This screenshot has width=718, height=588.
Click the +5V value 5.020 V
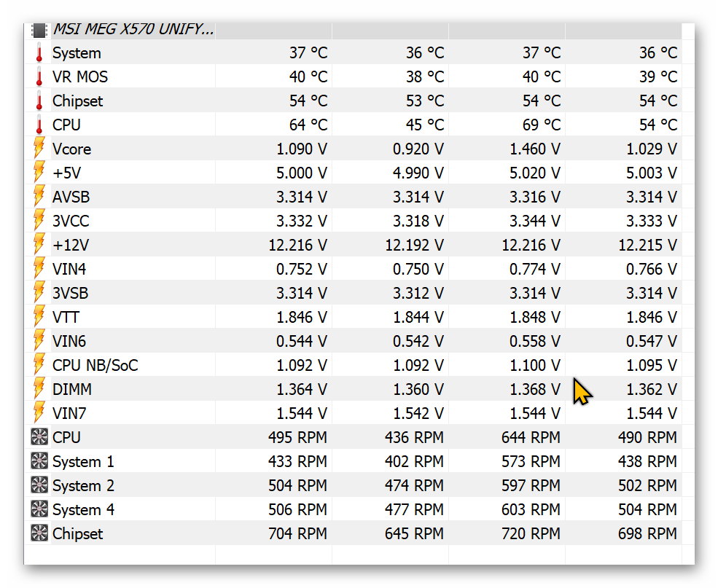point(535,173)
